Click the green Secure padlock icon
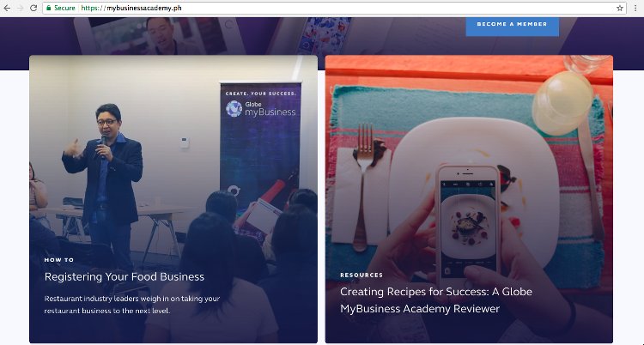The image size is (644, 345). [x=49, y=8]
